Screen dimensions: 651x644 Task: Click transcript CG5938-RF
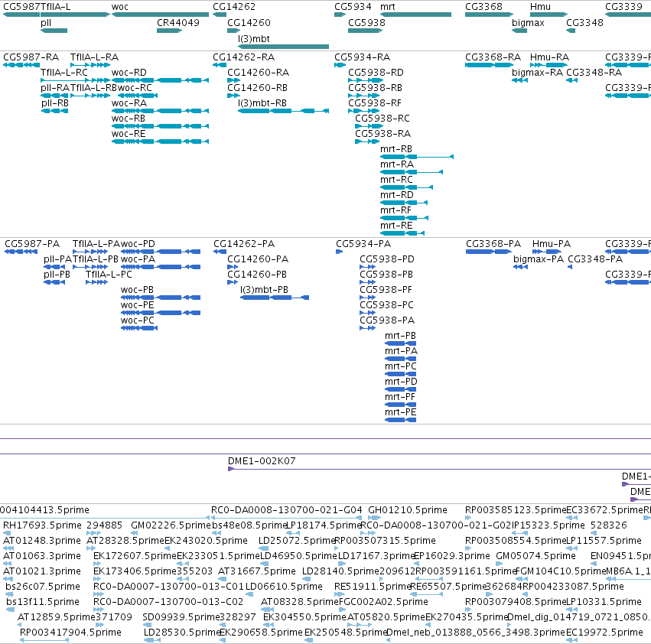pos(364,111)
